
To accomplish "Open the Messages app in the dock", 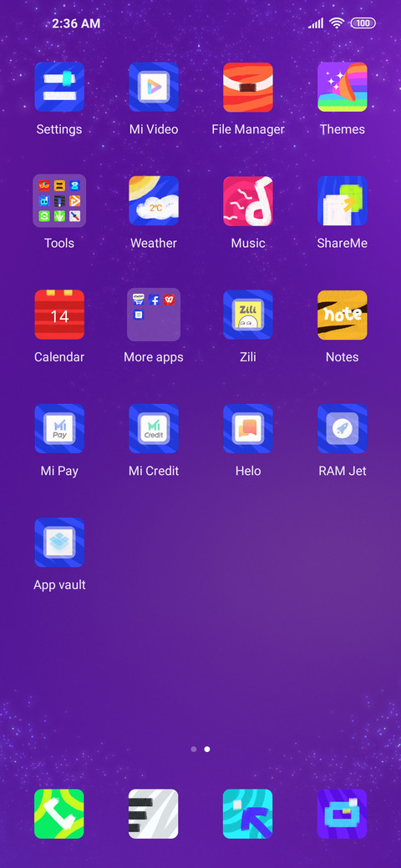I will tap(154, 814).
